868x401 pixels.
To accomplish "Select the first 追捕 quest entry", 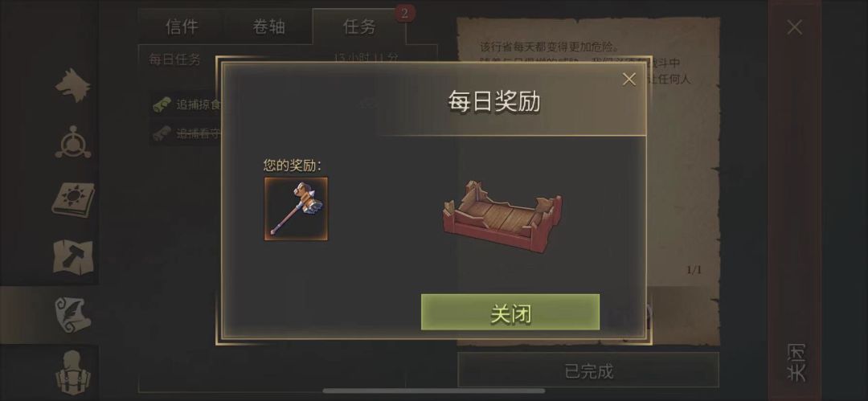I will click(187, 104).
